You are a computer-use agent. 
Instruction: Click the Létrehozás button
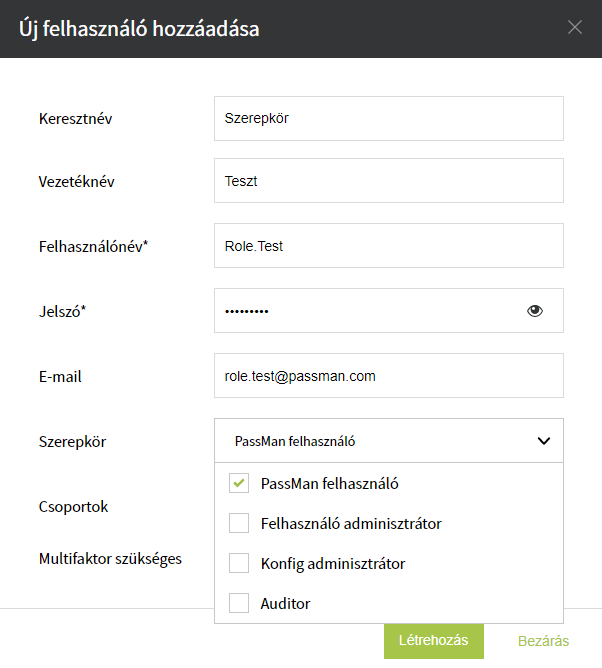point(434,641)
